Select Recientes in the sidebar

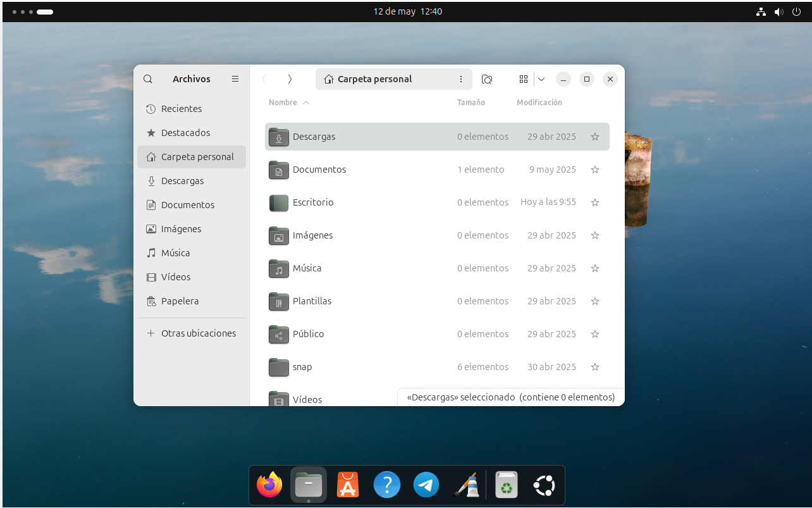pyautogui.click(x=181, y=109)
